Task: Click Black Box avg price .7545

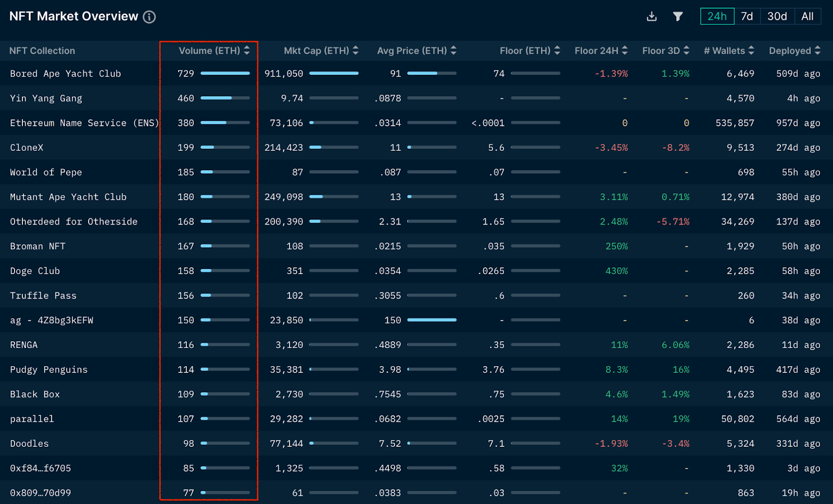Action: point(388,394)
